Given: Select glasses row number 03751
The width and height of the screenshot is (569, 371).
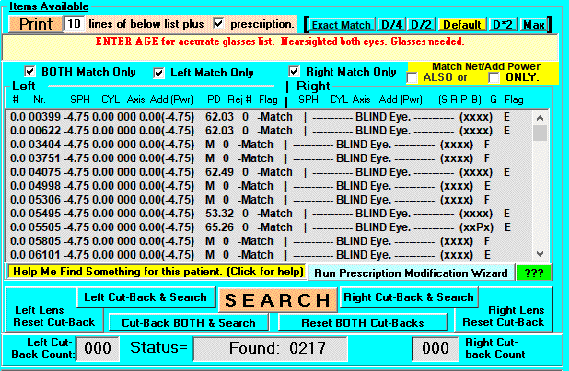Looking at the screenshot, I should 269,158.
